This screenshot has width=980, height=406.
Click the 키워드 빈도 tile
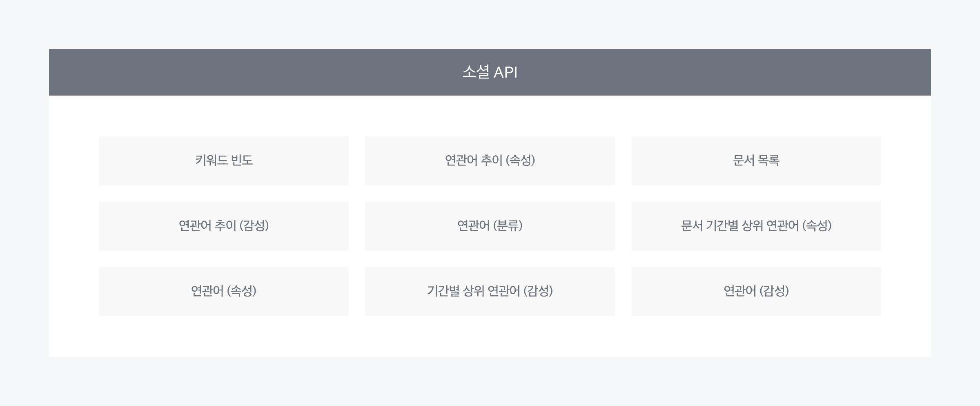click(x=224, y=161)
